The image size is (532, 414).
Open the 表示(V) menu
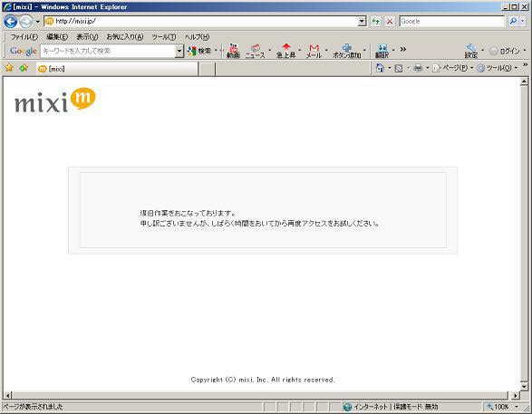pos(87,37)
